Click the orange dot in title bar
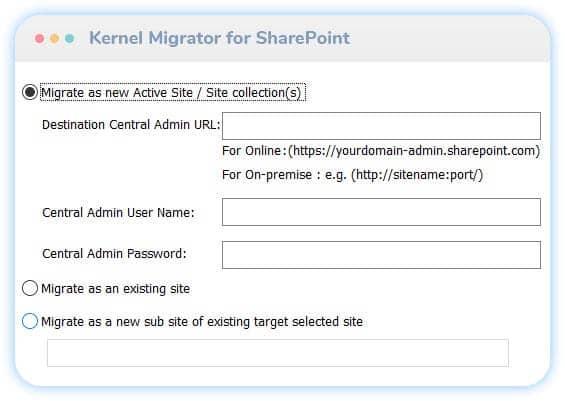565x401 pixels. coord(54,38)
